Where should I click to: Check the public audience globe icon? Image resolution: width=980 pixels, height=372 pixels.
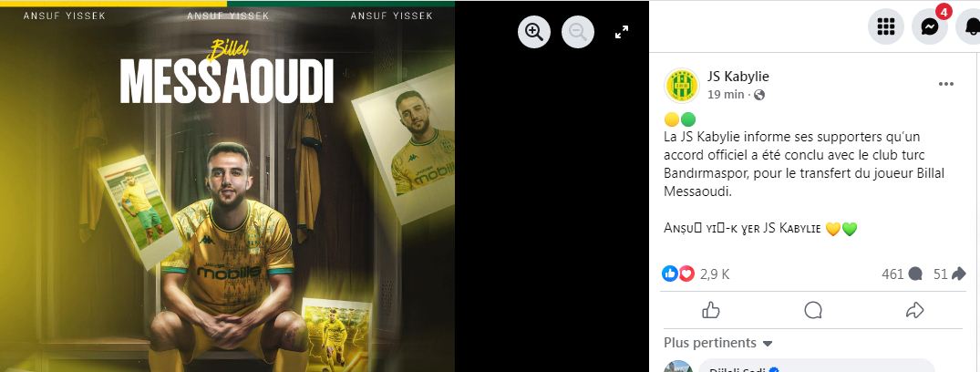[x=759, y=95]
